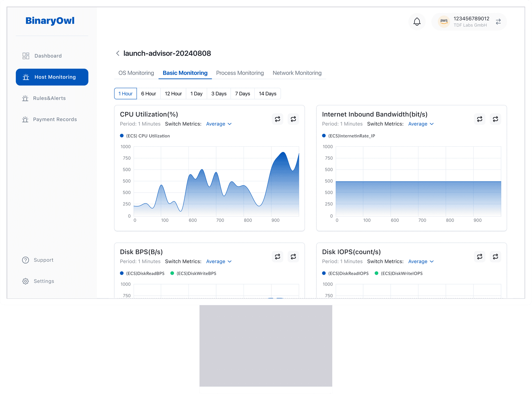Toggle the ECS DiskWriteBPS legend series
The image size is (532, 394).
pyautogui.click(x=194, y=273)
